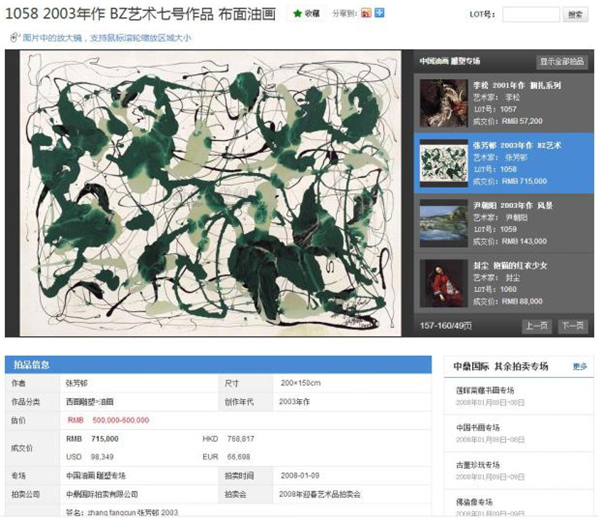Image resolution: width=600 pixels, height=518 pixels.
Task: Focus the LOT number search field
Action: point(531,15)
